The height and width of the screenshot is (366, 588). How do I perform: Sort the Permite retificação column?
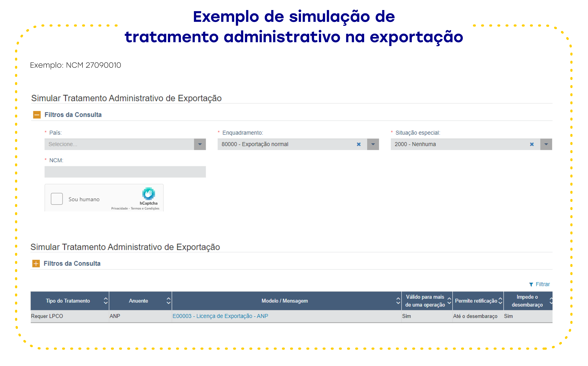click(x=500, y=301)
